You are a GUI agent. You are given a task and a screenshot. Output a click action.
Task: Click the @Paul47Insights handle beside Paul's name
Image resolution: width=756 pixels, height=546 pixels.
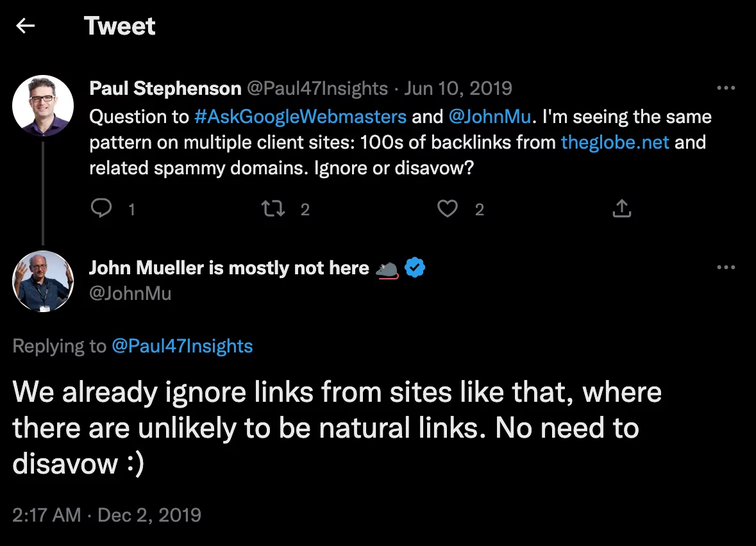pyautogui.click(x=317, y=88)
